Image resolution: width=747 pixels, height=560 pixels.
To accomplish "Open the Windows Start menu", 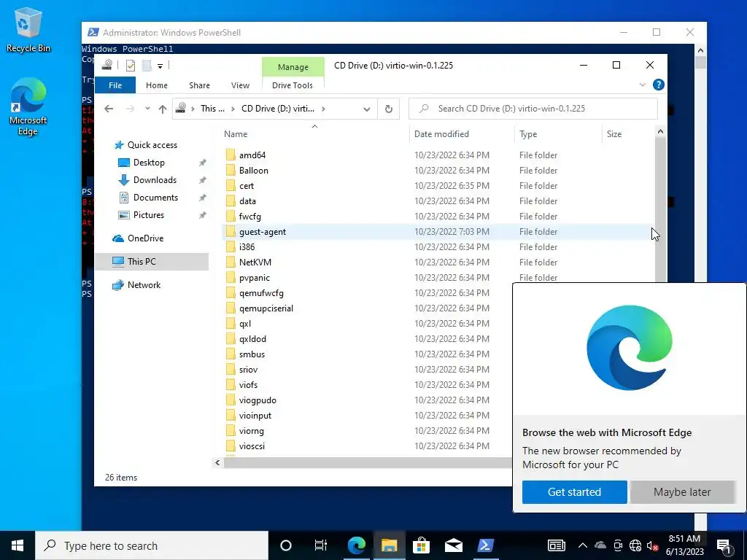I will (x=18, y=545).
